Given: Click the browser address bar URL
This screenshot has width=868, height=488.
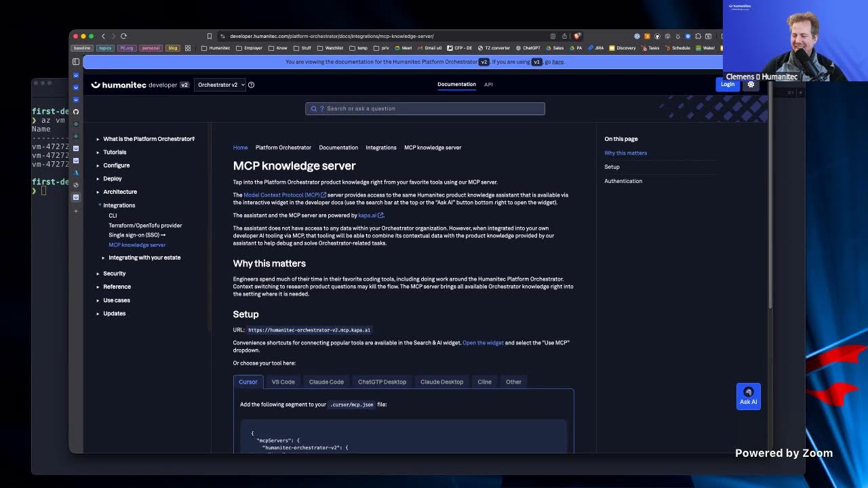Looking at the screenshot, I should pos(332,36).
